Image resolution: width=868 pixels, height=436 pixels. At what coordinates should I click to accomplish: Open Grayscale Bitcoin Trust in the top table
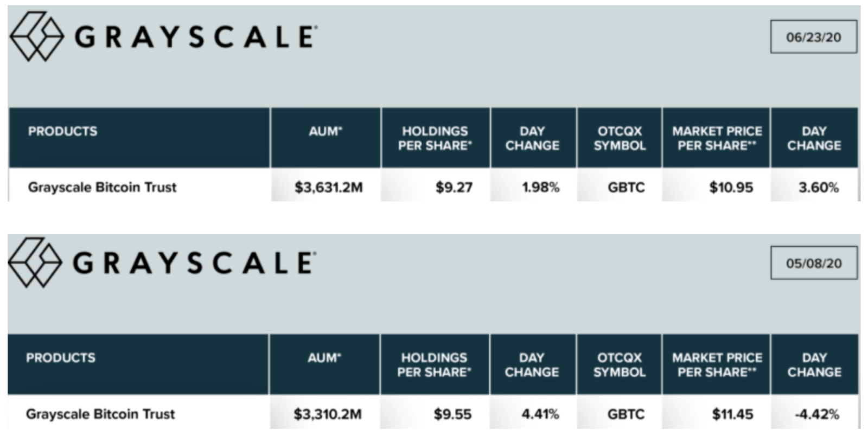coord(102,187)
